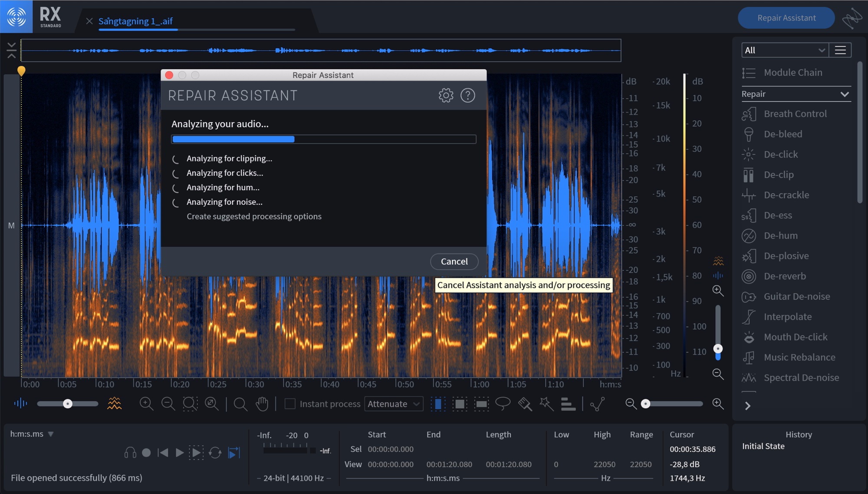
Task: Open Guitar De-noise module
Action: click(786, 296)
